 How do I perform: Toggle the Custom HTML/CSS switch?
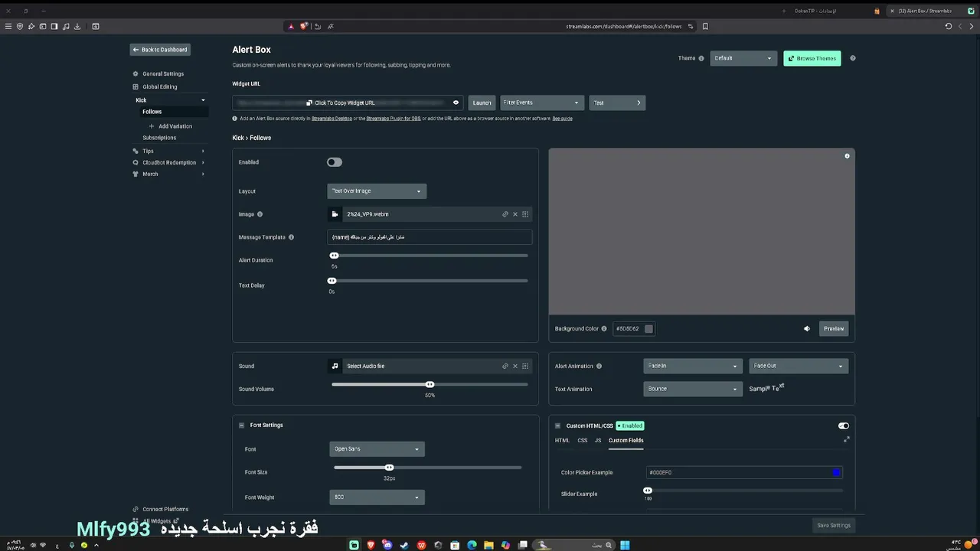pyautogui.click(x=844, y=425)
